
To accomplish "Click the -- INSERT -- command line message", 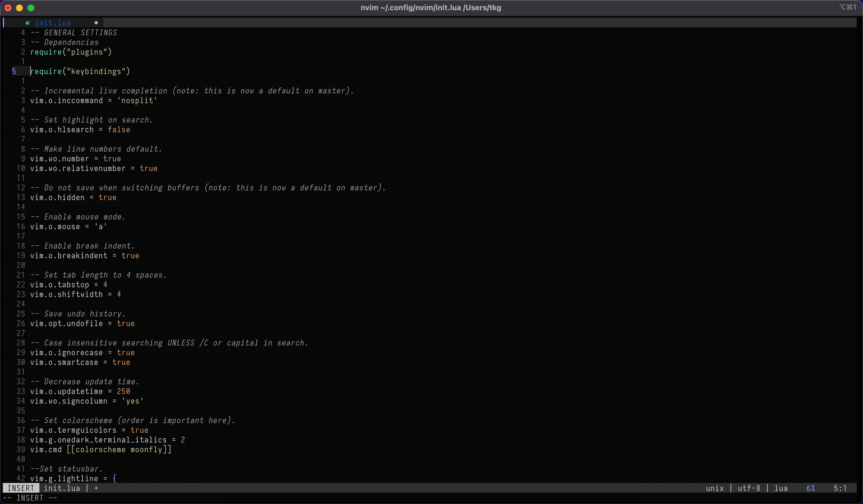I will point(30,498).
